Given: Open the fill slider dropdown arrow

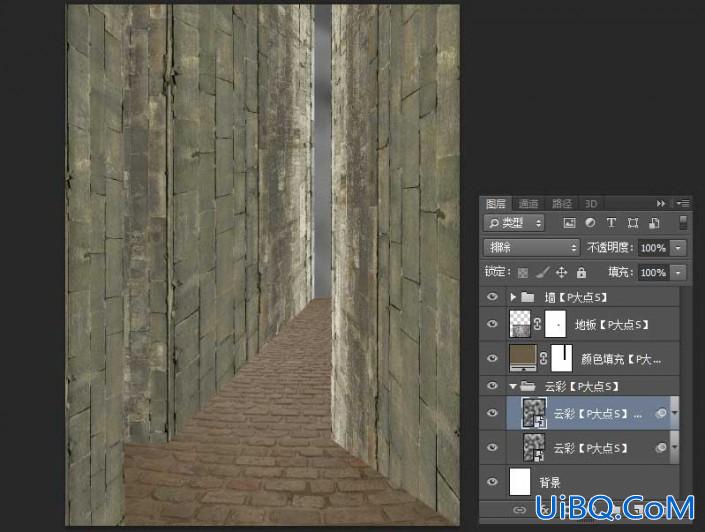Looking at the screenshot, I should point(678,273).
